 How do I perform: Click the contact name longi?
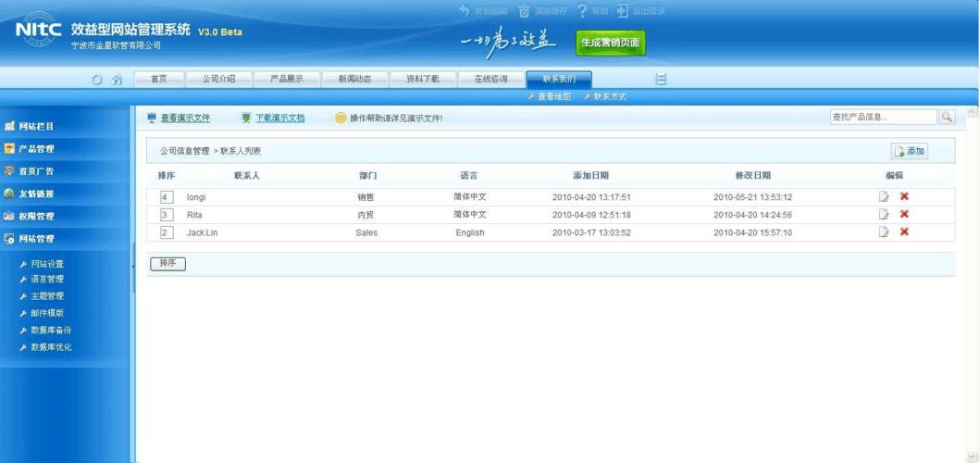(196, 197)
